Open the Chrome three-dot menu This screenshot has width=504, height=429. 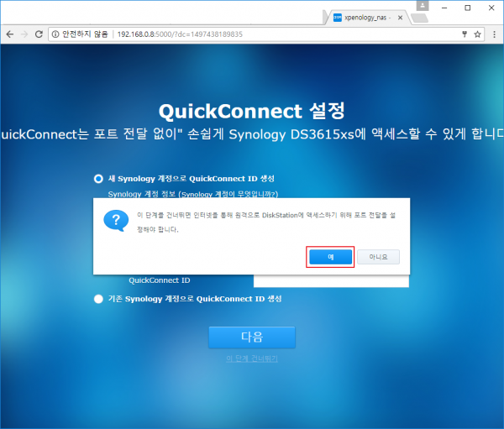[x=494, y=34]
